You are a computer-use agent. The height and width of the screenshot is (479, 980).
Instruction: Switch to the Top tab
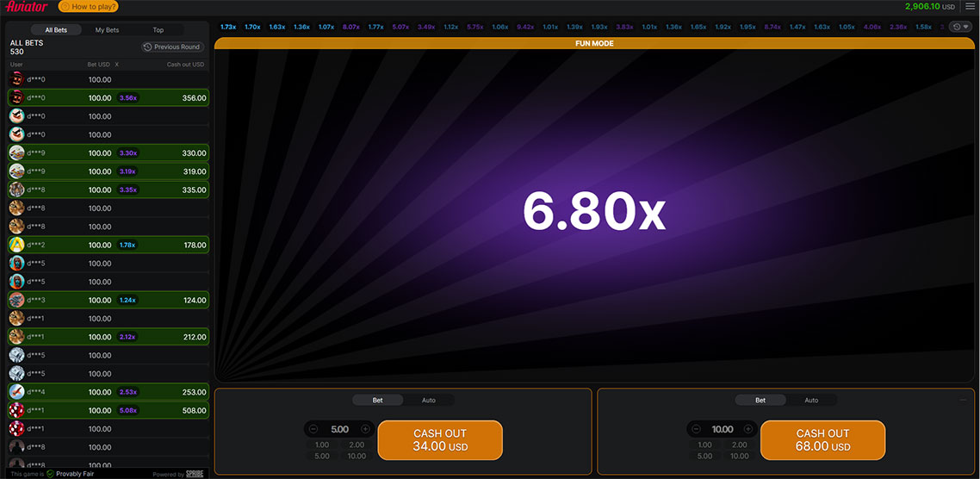tap(158, 30)
